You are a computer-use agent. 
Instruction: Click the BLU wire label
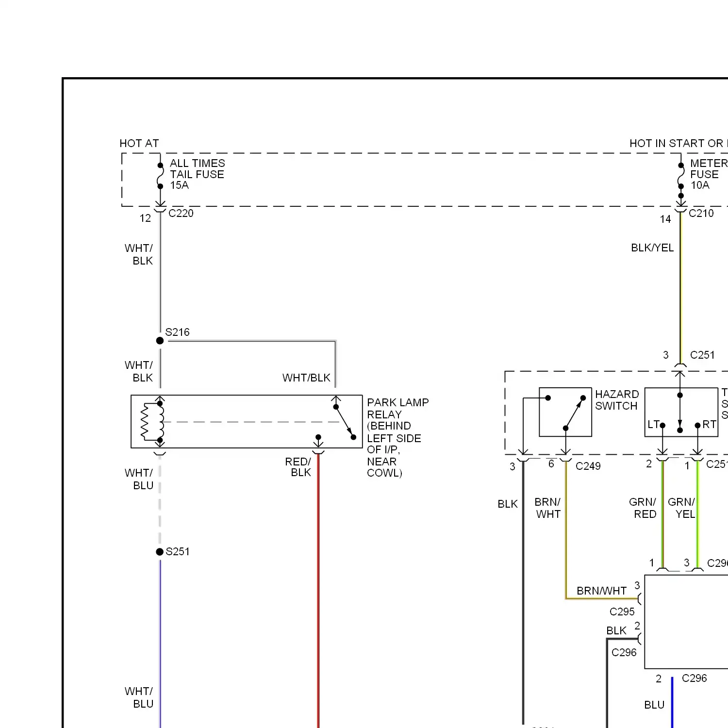click(654, 705)
